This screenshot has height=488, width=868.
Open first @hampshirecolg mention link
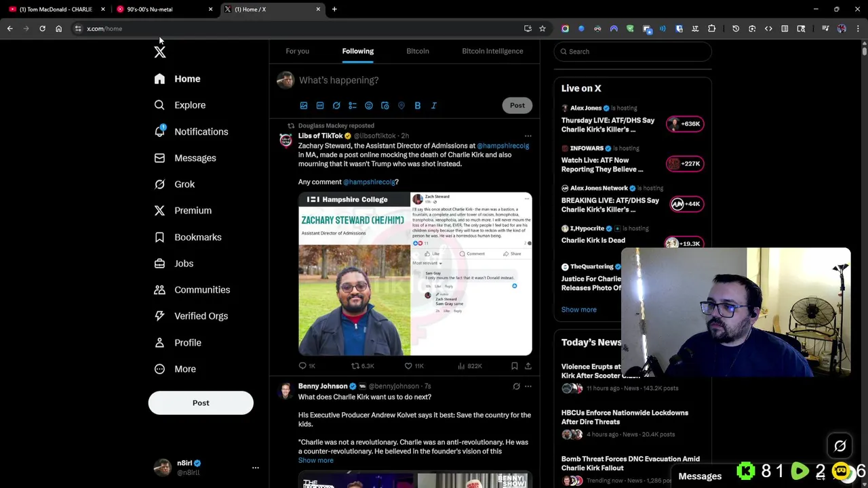(502, 146)
